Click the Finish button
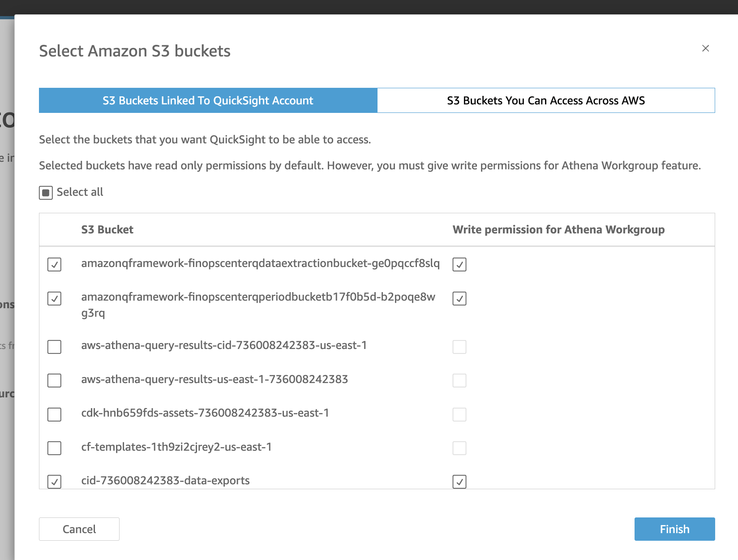This screenshot has height=560, width=738. 674,529
